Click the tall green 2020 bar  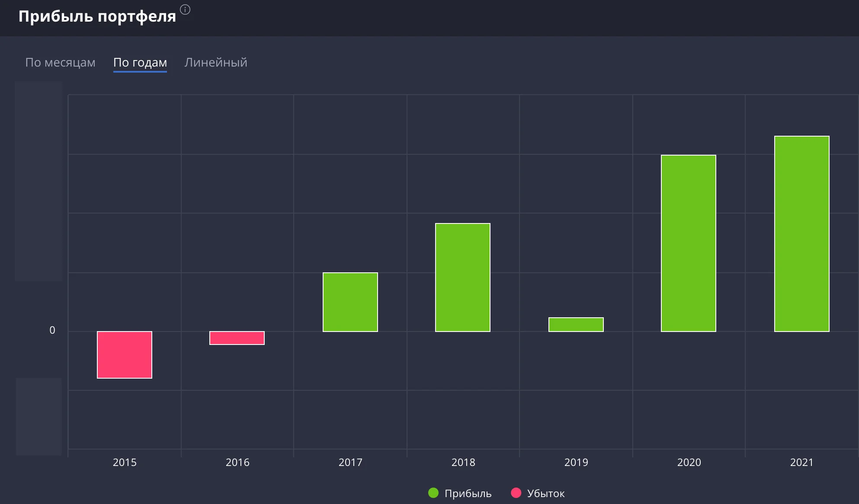689,243
